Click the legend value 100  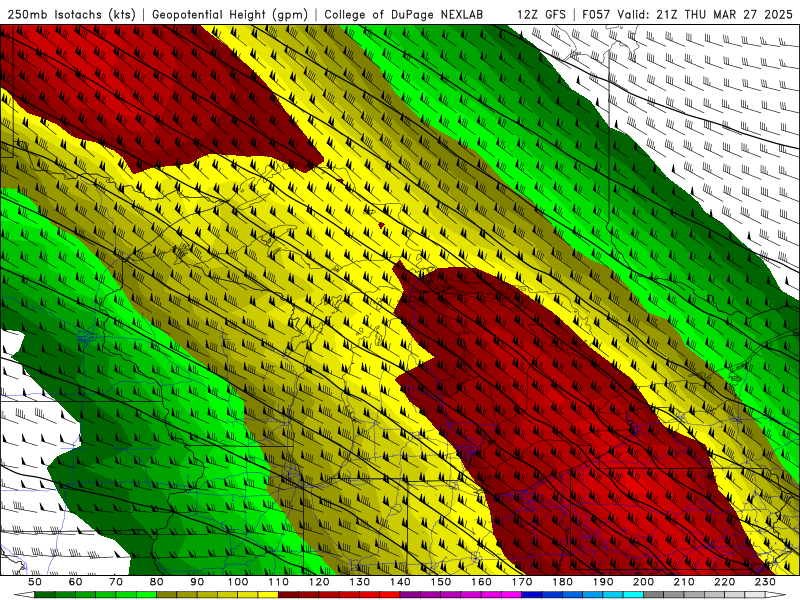238,582
